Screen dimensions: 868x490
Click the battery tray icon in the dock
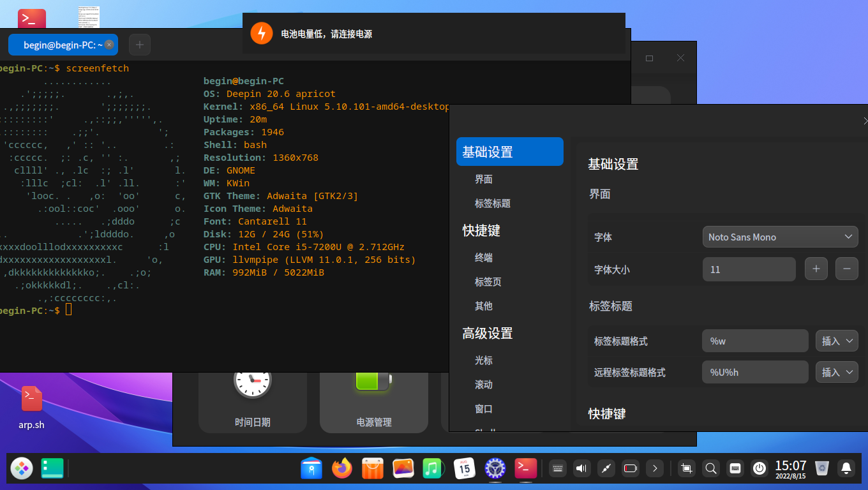click(631, 468)
